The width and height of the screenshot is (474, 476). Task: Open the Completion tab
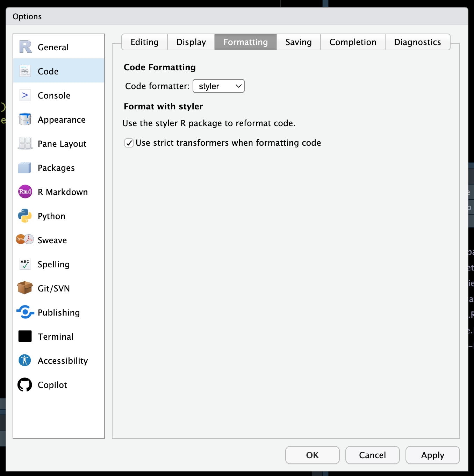click(353, 42)
